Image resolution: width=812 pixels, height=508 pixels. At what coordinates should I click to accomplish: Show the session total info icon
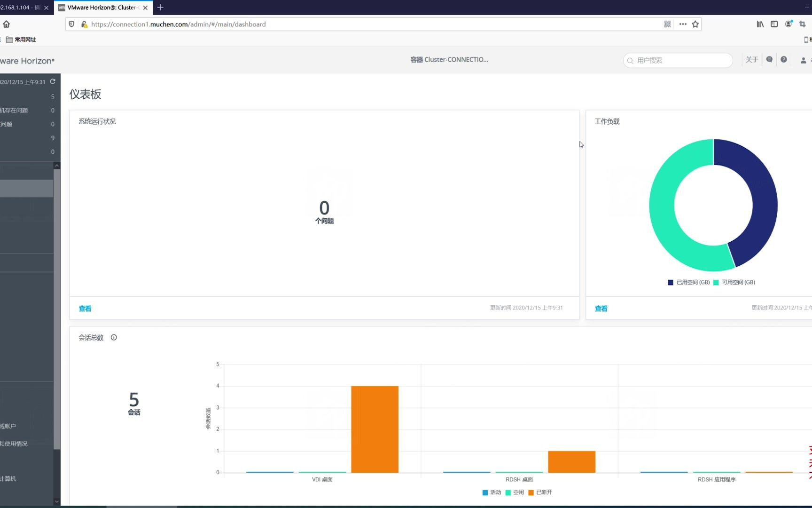coord(114,337)
